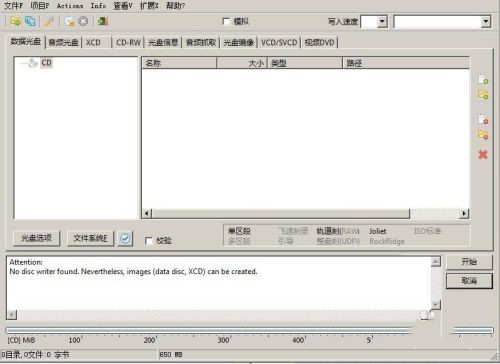
Task: Switch to the 音频光盘 tab
Action: [x=63, y=42]
